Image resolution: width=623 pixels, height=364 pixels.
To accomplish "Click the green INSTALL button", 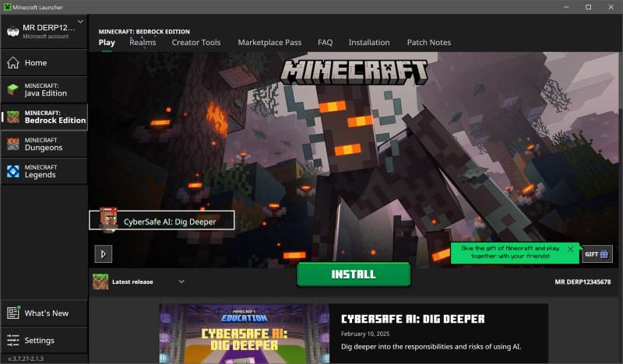I will point(354,275).
